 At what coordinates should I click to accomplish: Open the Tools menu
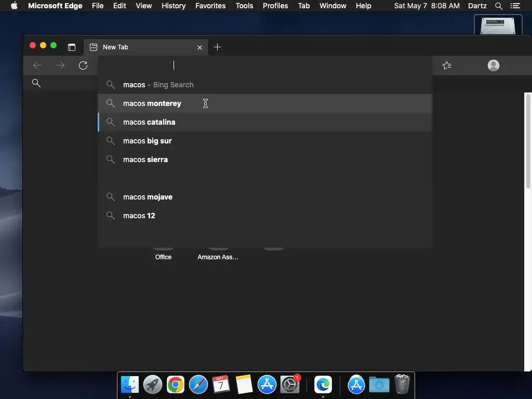click(244, 6)
